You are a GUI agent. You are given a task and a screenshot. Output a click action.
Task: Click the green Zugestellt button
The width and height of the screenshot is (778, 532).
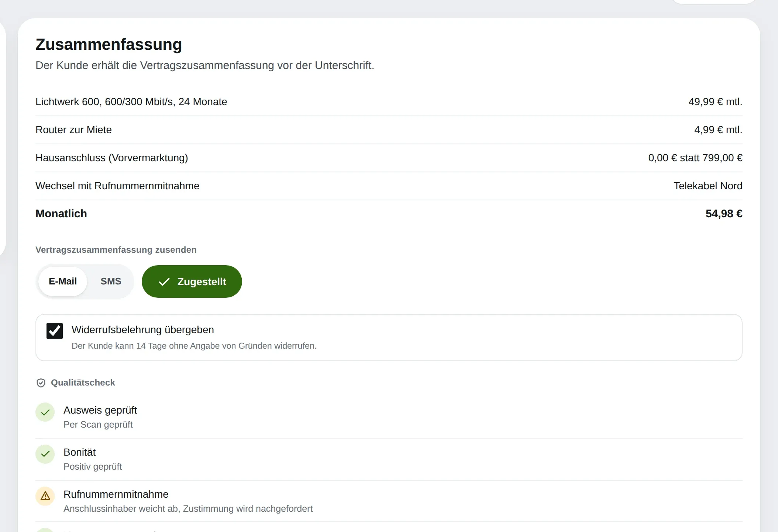pyautogui.click(x=192, y=281)
